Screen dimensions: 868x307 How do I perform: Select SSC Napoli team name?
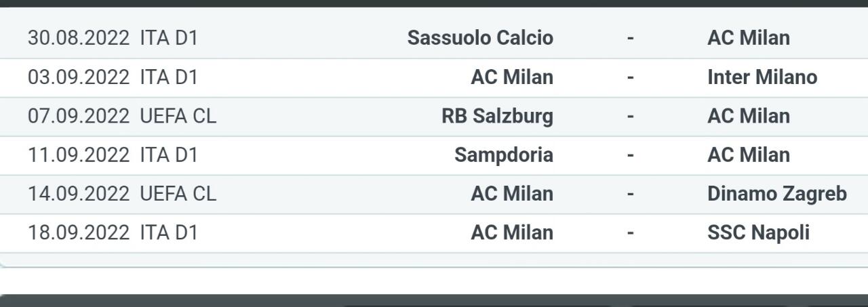pos(758,232)
